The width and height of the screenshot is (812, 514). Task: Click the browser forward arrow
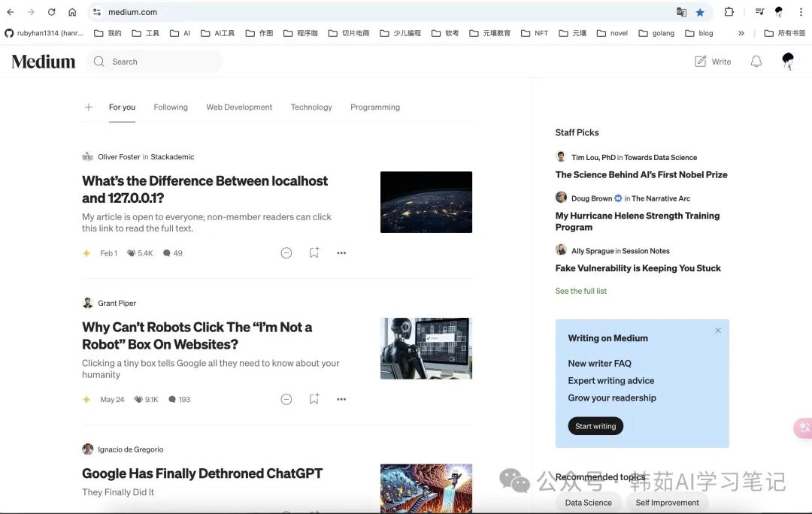click(31, 12)
